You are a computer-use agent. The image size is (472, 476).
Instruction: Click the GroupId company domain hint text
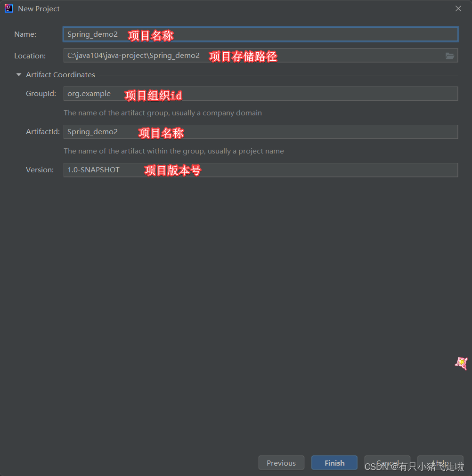click(163, 113)
